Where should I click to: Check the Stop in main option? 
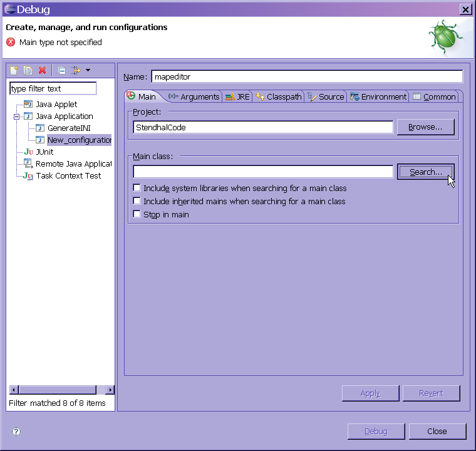137,214
